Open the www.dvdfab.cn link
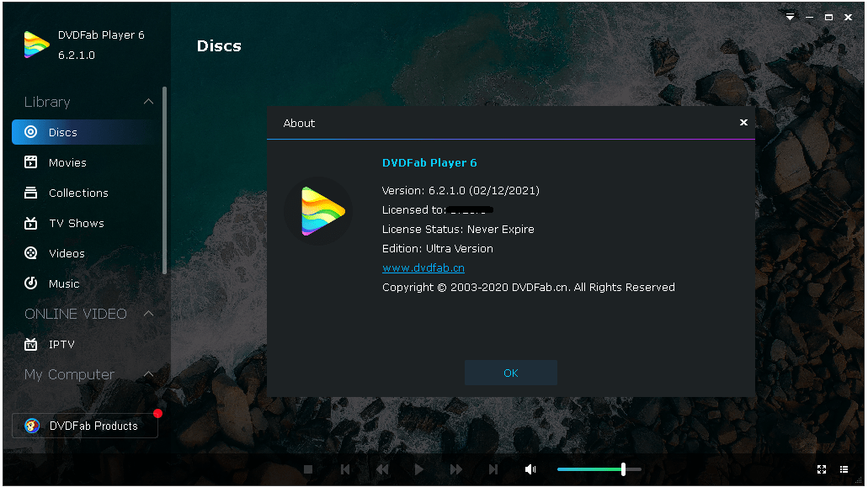 [423, 268]
